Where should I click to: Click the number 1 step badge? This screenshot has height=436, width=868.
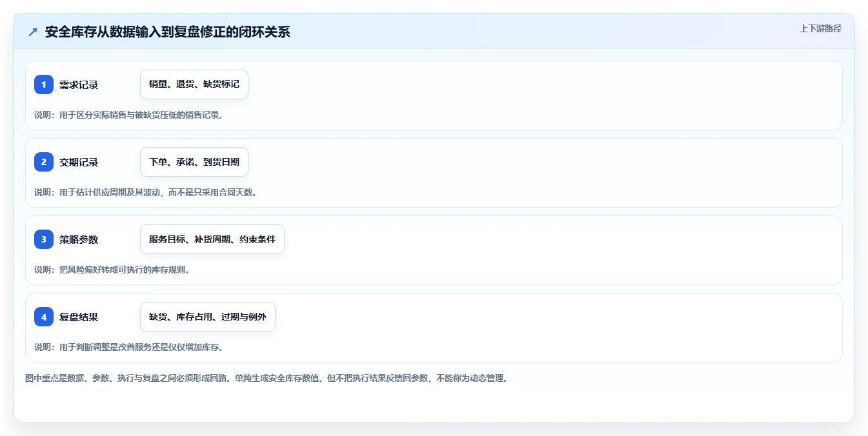[44, 84]
